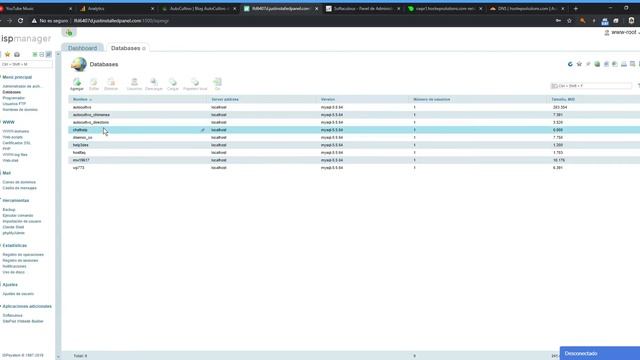Sort the table by the Nombre column

pos(82,99)
